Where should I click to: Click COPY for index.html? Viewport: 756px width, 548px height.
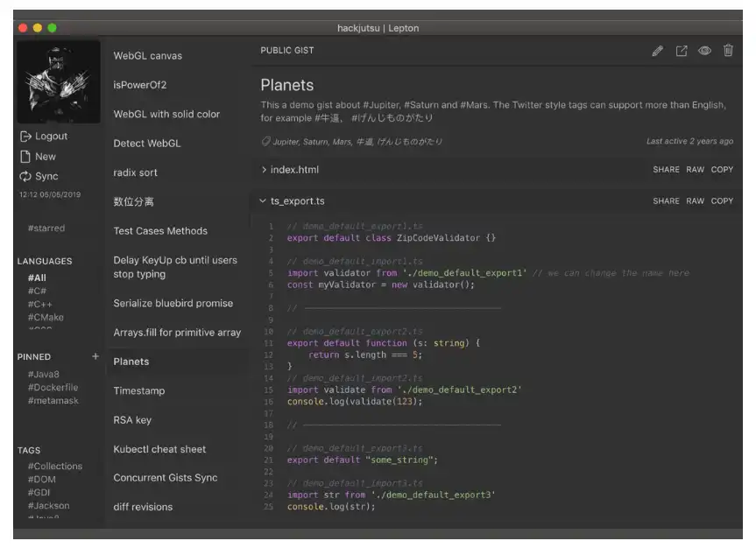click(722, 170)
